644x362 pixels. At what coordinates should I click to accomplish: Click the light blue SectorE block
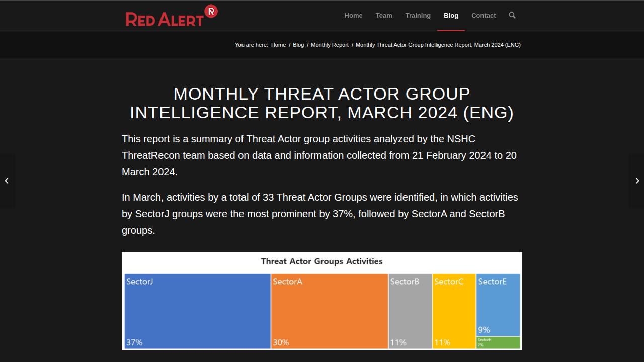(498, 305)
